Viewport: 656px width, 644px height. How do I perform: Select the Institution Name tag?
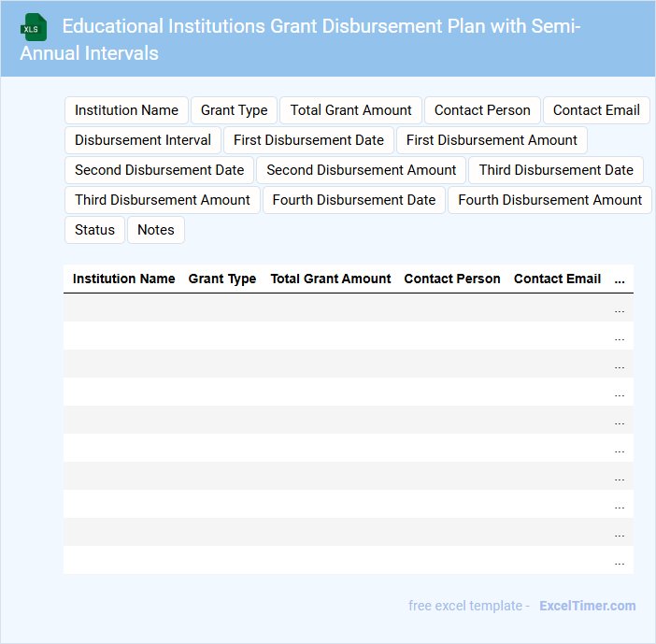coord(126,110)
